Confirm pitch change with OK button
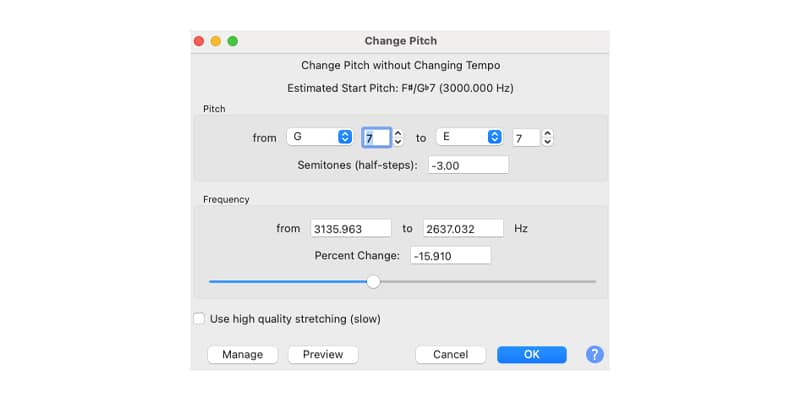Screen dimensions: 800x400 click(x=532, y=355)
